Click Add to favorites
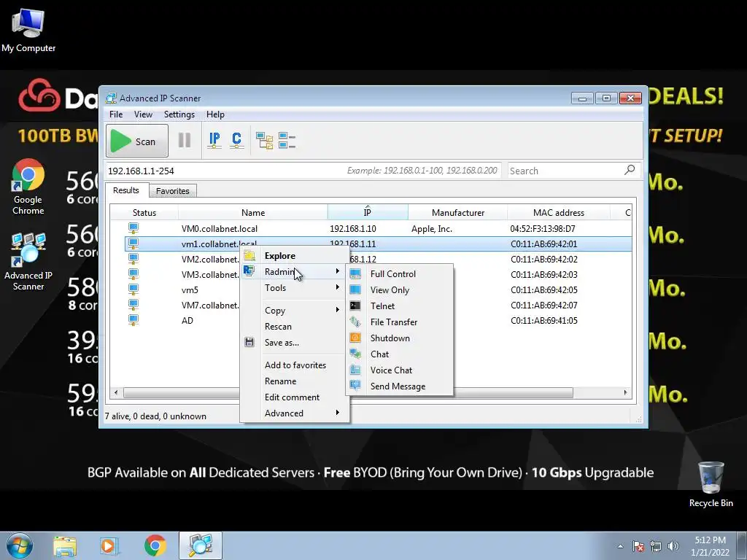The width and height of the screenshot is (747, 560). [x=295, y=365]
